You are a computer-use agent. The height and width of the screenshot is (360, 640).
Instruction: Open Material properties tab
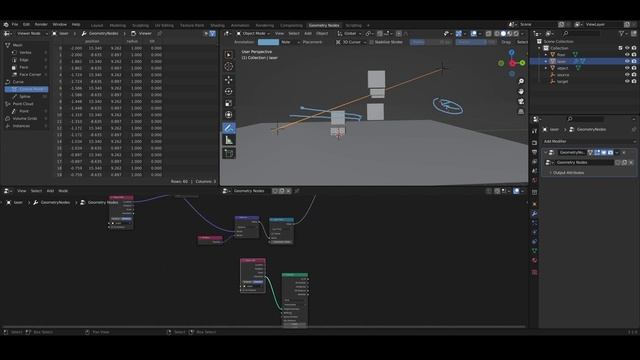(x=534, y=260)
